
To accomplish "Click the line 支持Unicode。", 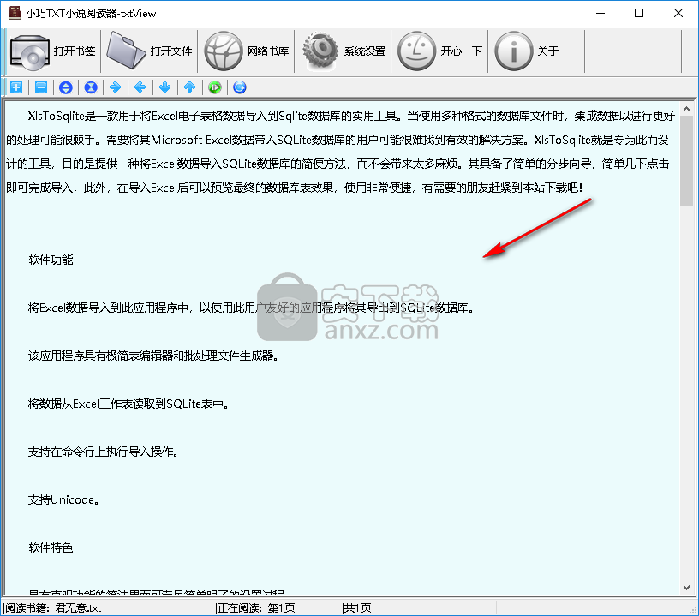I will point(63,499).
